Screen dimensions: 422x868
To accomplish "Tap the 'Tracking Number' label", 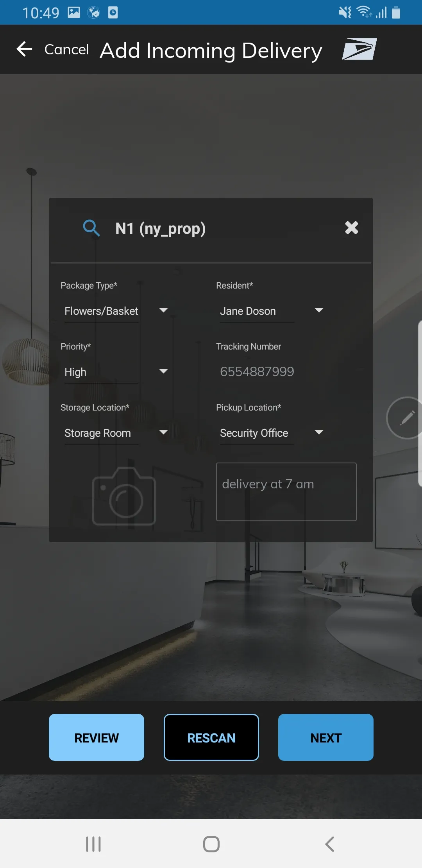I will pyautogui.click(x=249, y=346).
